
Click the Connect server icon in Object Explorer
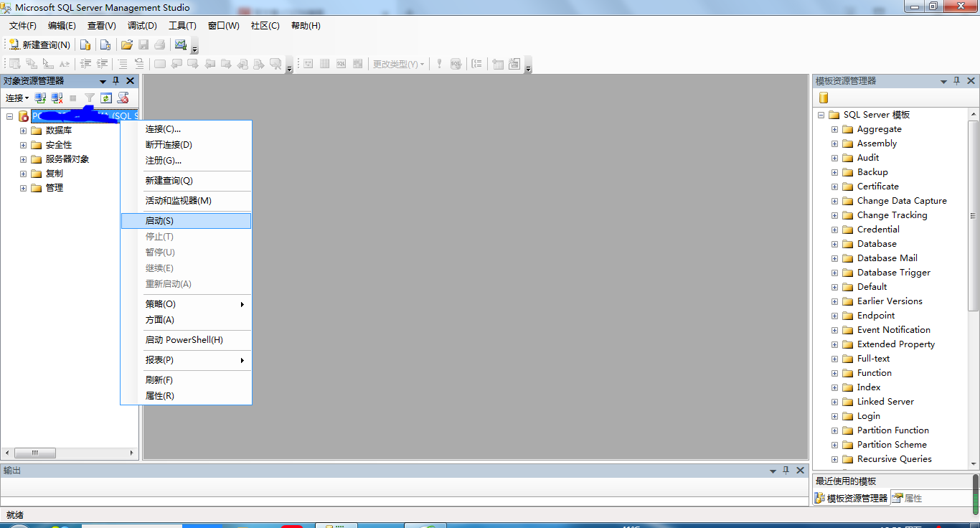click(40, 98)
